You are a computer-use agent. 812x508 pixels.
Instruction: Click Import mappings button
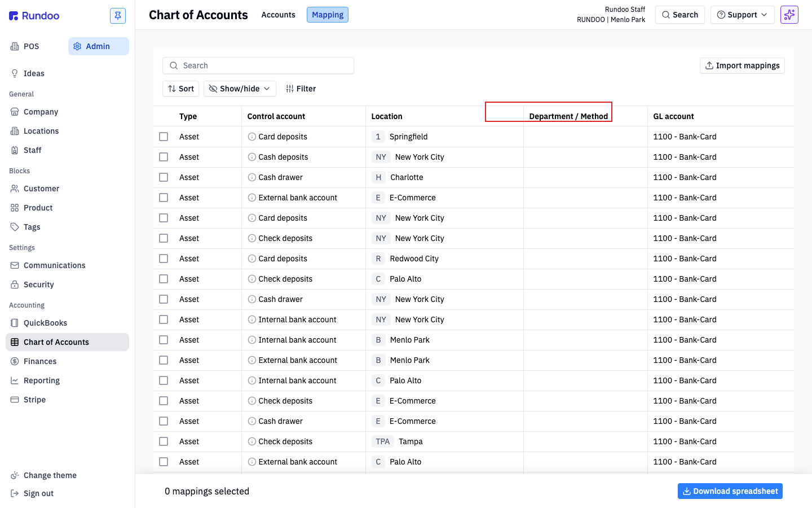tap(742, 65)
